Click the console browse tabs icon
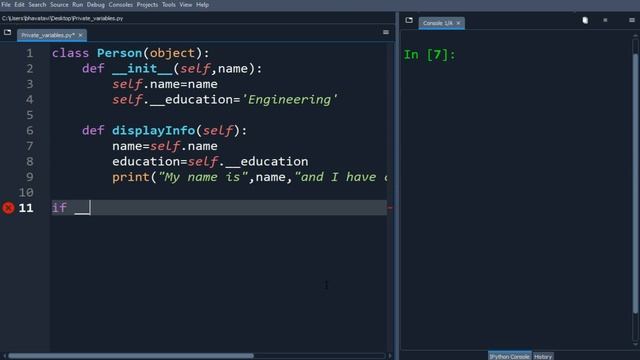 tap(409, 20)
